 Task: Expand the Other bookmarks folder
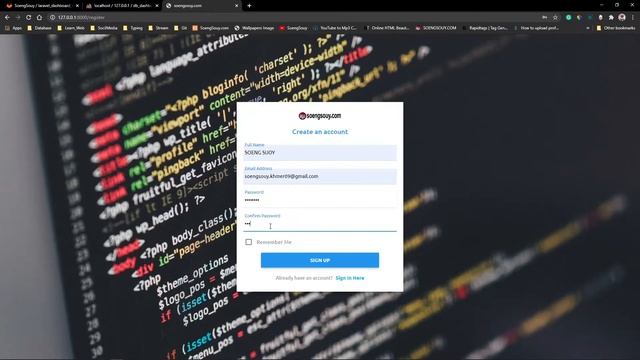[x=616, y=28]
